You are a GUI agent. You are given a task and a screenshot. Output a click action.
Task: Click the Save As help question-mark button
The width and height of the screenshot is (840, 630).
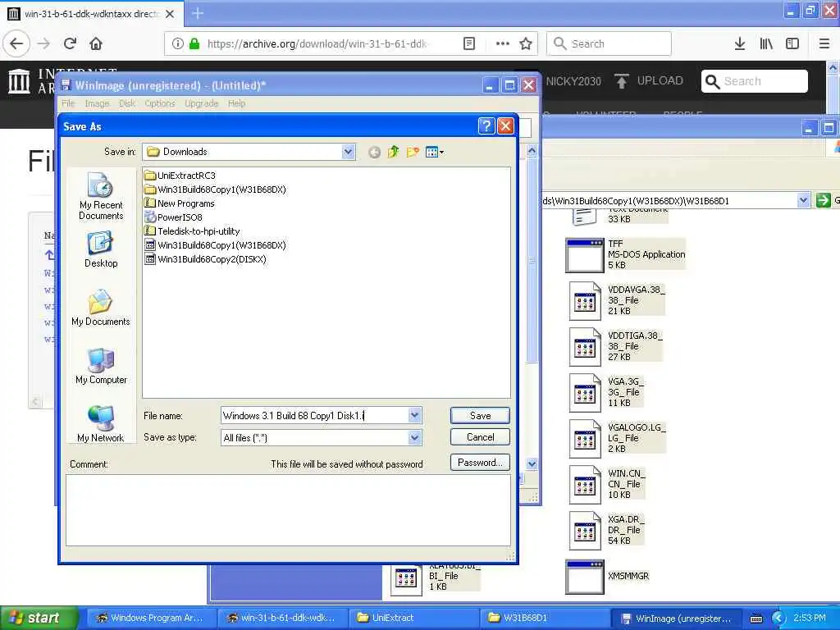point(486,126)
